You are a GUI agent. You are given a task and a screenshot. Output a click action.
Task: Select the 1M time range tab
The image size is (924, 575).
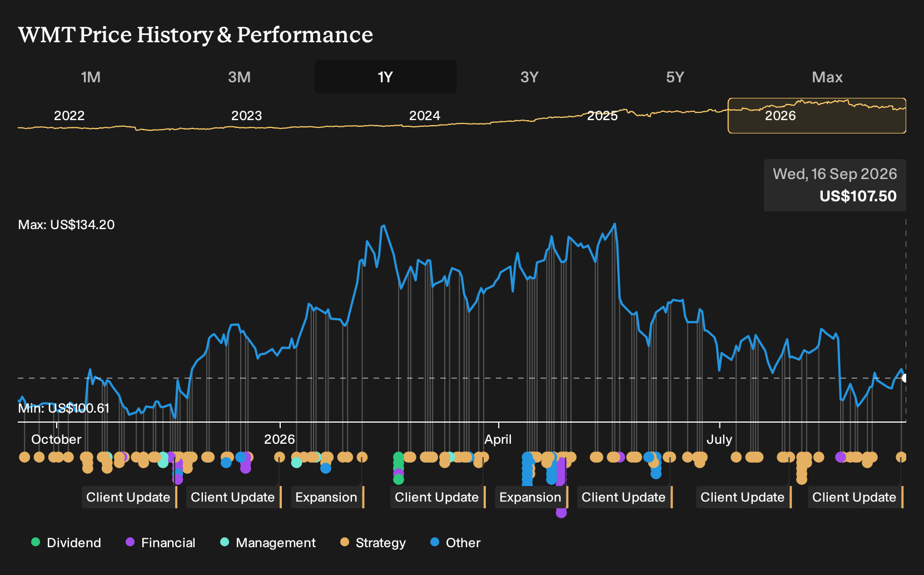click(91, 77)
